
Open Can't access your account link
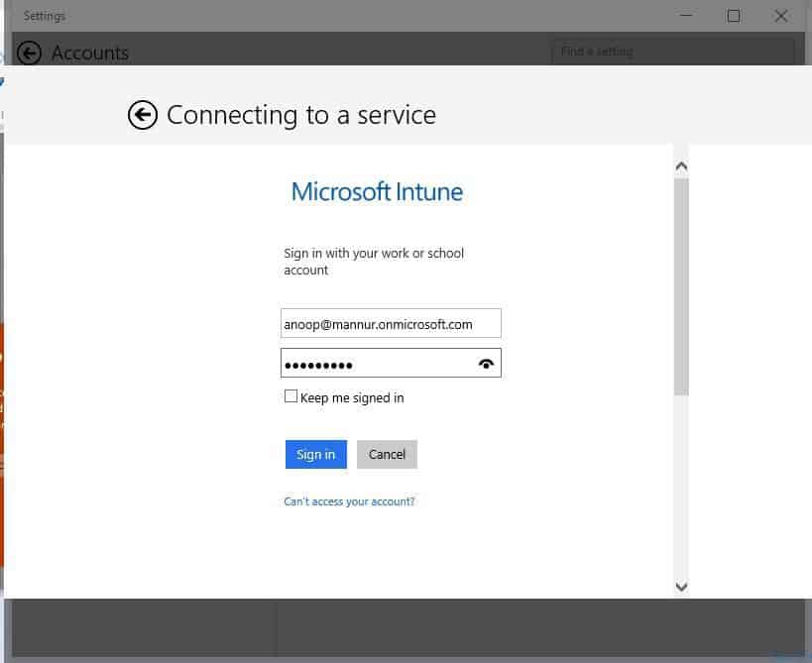[x=350, y=501]
